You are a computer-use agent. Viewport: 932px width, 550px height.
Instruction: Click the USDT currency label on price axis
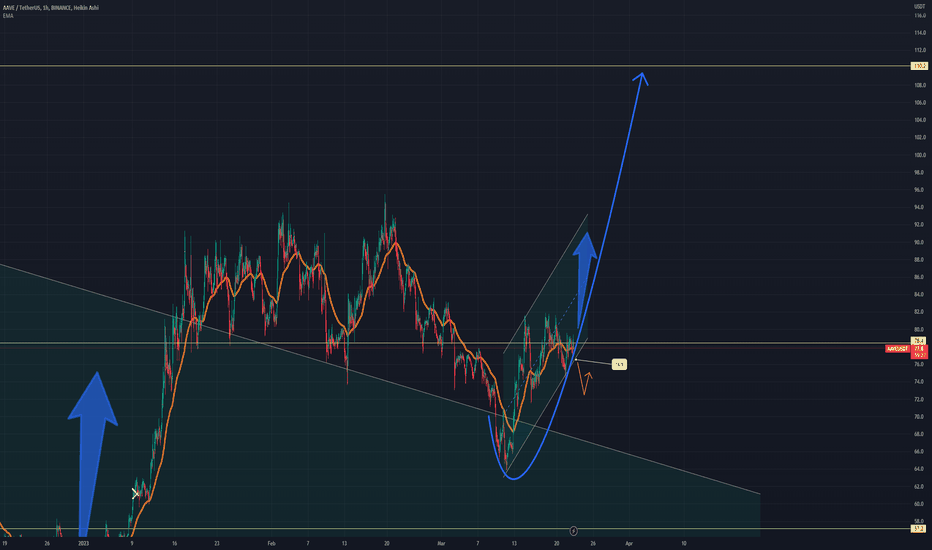[x=919, y=7]
